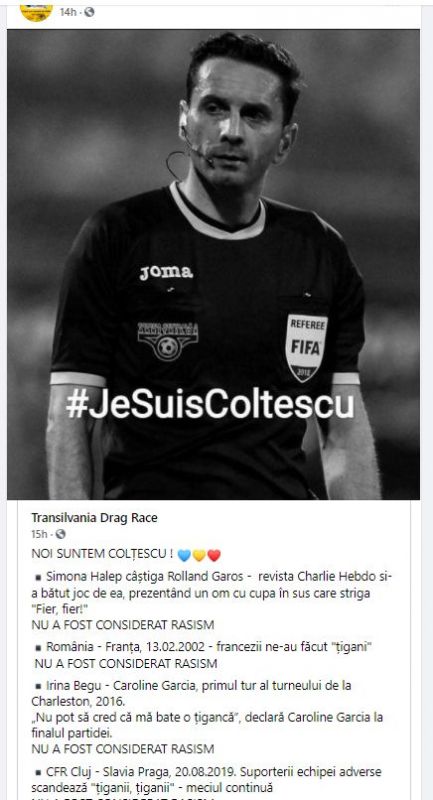Click the FIFA Referee badge on jersey
Image resolution: width=433 pixels, height=800 pixels.
point(306,347)
